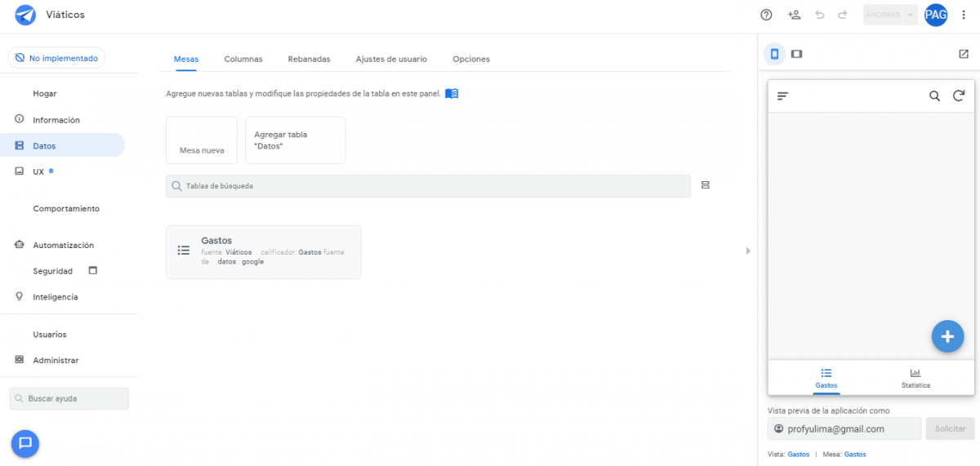
Task: Switch to the Columnas tab
Action: click(243, 59)
